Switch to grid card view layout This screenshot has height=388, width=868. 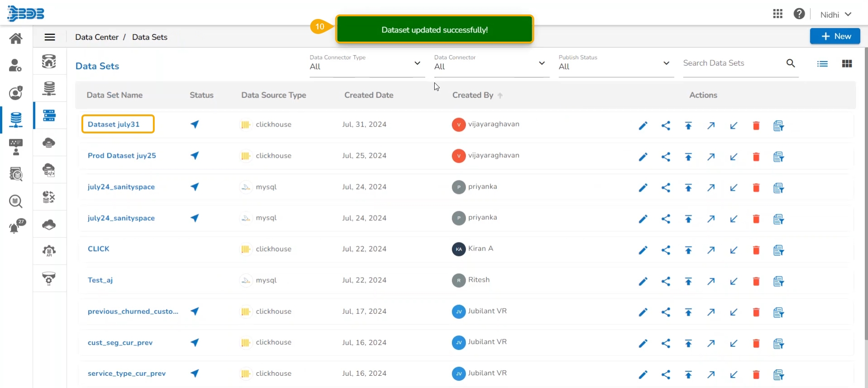point(847,64)
